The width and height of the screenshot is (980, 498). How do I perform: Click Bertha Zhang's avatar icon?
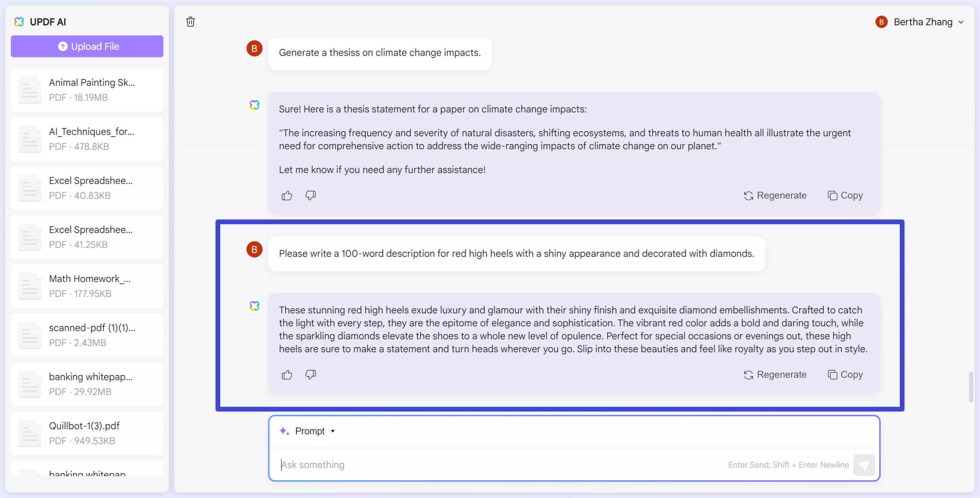point(881,22)
